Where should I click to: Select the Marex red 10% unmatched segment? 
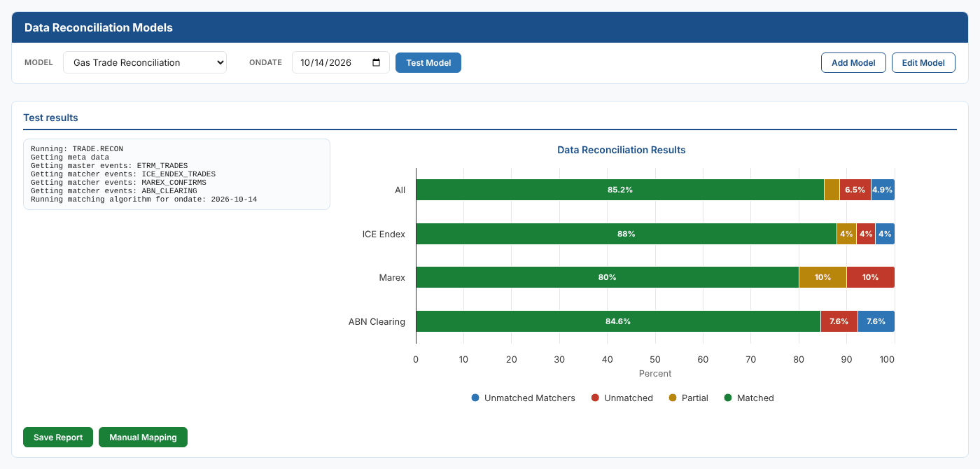[x=871, y=277]
